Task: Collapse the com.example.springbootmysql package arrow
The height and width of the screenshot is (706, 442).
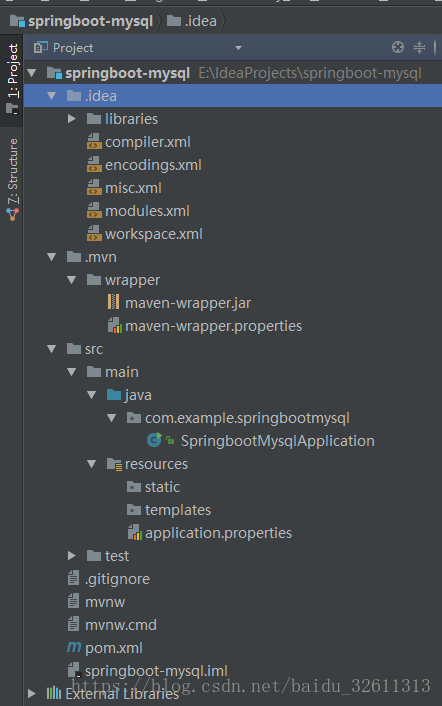Action: click(x=112, y=417)
